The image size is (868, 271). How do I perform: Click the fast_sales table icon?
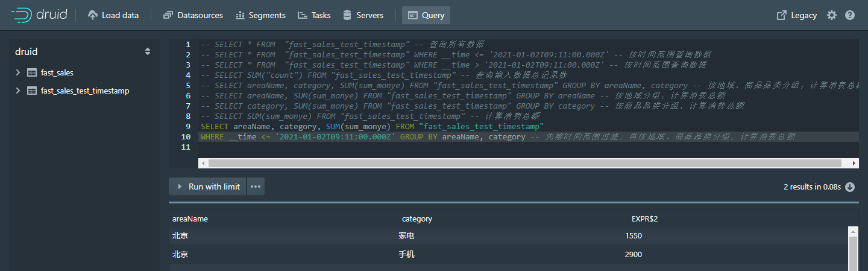point(32,73)
